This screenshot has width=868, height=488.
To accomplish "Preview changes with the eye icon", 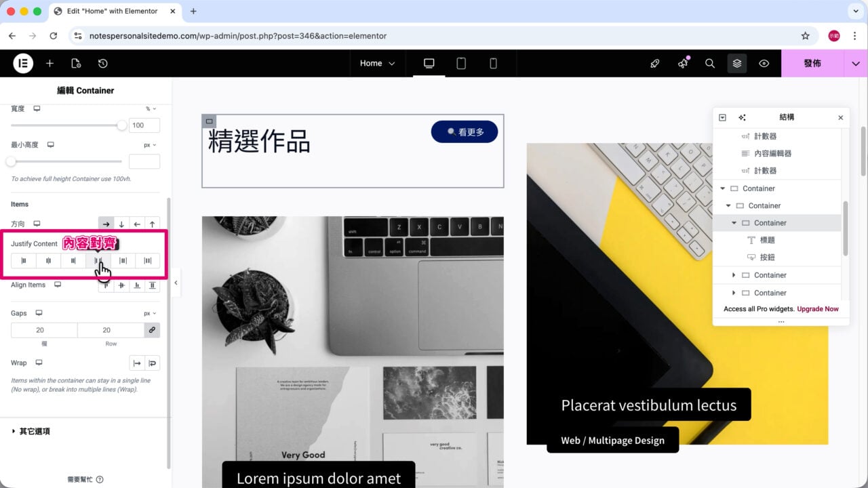I will [x=764, y=63].
